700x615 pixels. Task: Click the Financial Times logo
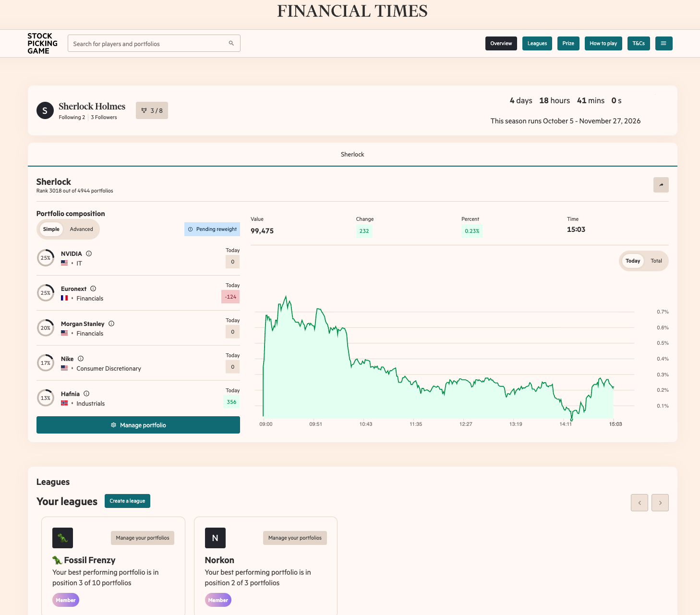point(352,11)
